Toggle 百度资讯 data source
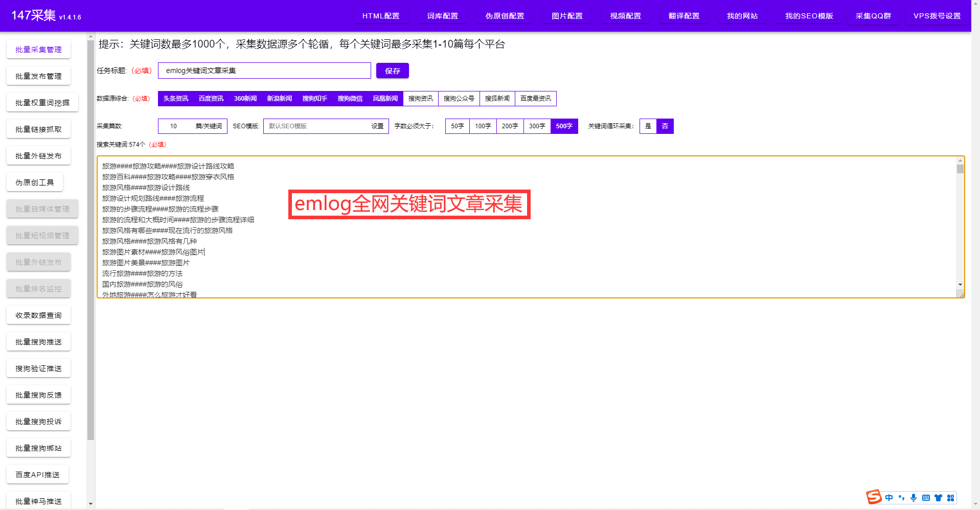 (211, 99)
